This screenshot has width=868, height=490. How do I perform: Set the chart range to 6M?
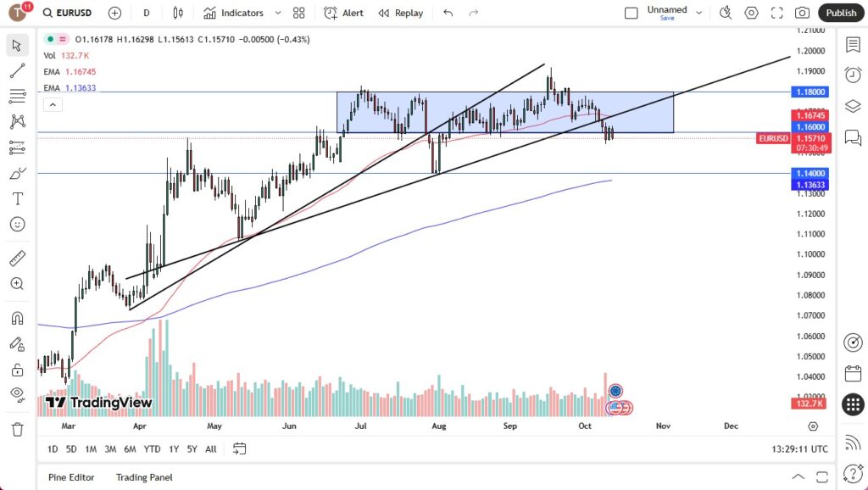click(x=130, y=448)
